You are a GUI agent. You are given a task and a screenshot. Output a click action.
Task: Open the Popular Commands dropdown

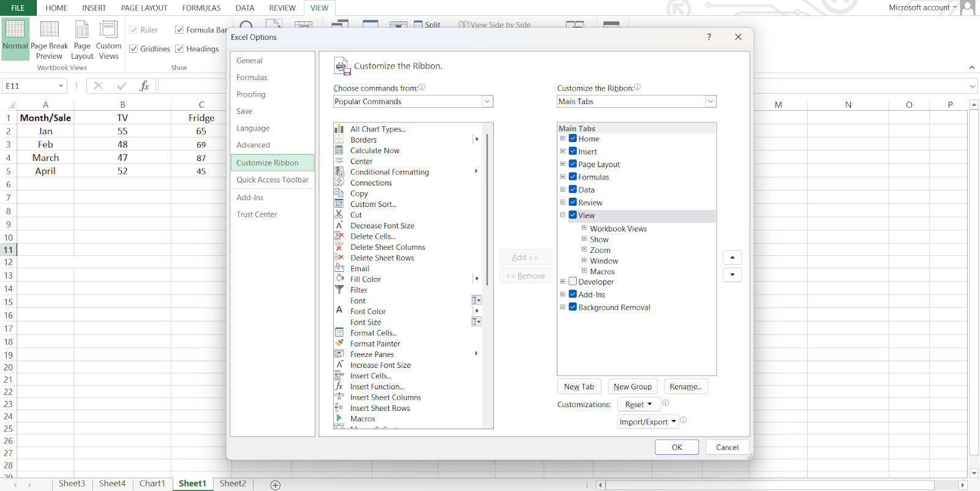point(413,102)
